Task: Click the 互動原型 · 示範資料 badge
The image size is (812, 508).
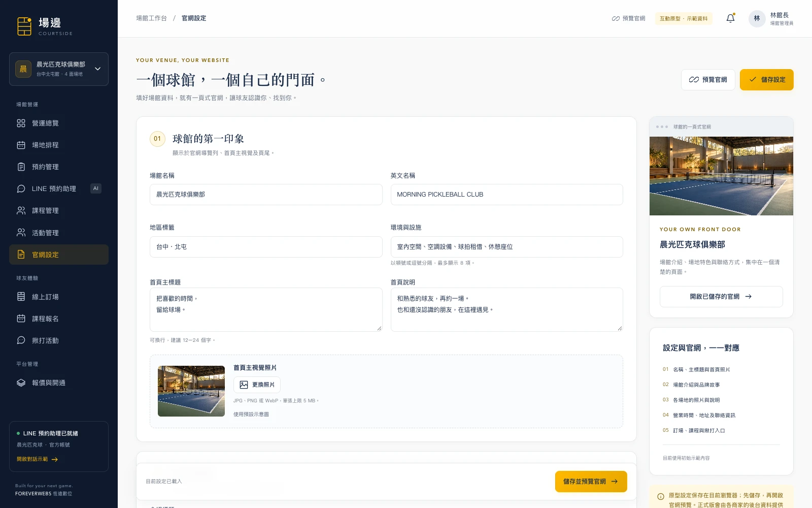Action: click(684, 18)
